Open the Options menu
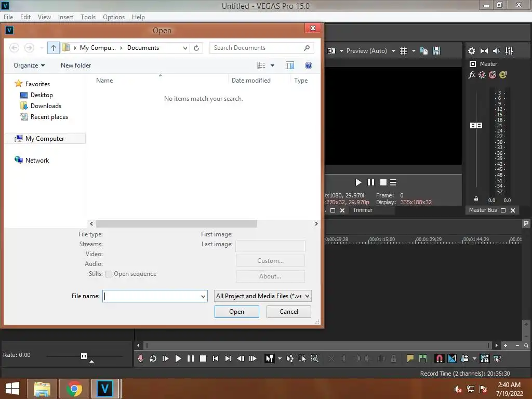The width and height of the screenshot is (532, 399). click(x=114, y=17)
